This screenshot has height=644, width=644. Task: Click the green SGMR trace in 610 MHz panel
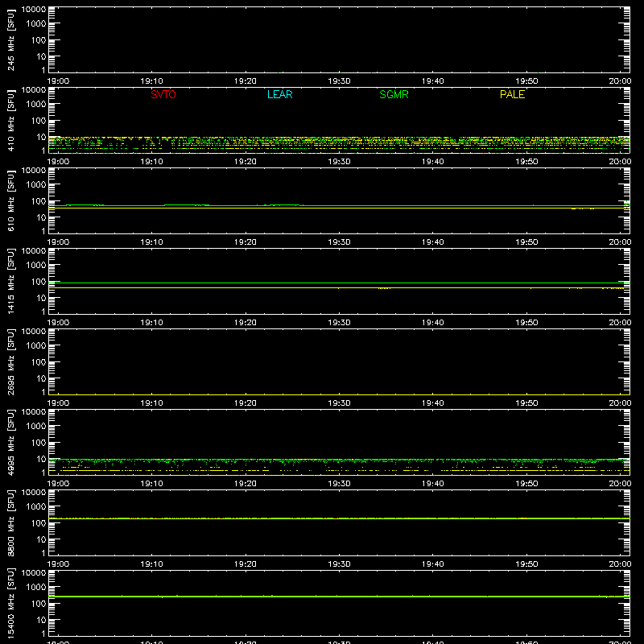(339, 205)
